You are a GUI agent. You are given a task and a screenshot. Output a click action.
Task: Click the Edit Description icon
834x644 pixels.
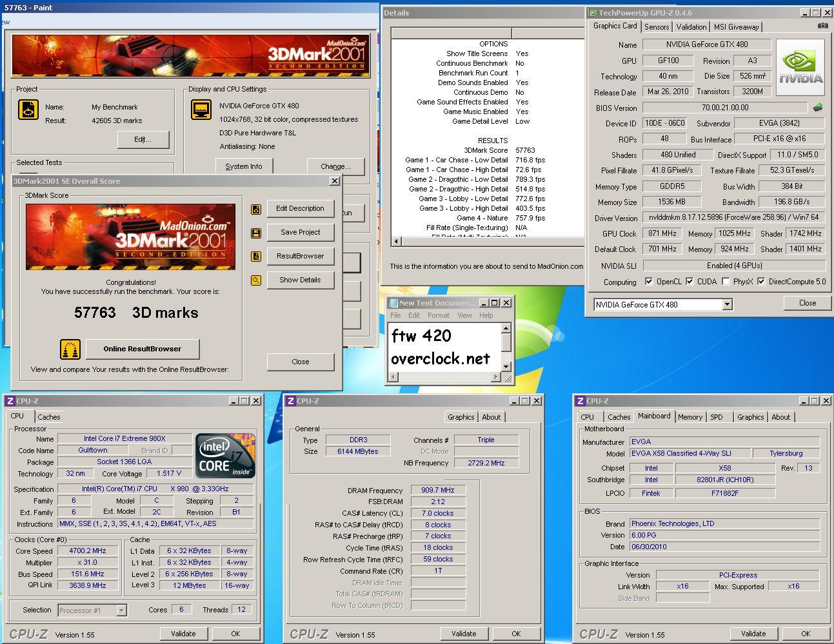coord(256,209)
